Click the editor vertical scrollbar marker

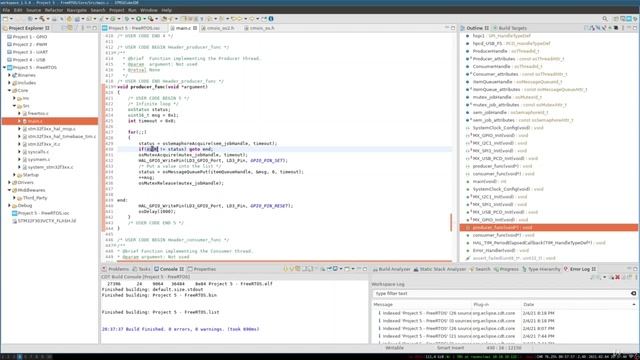point(451,222)
